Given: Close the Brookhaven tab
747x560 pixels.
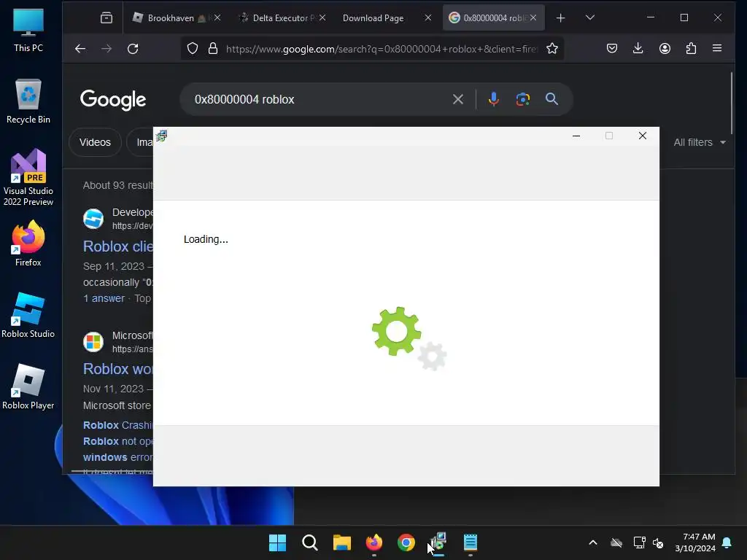Looking at the screenshot, I should [217, 17].
